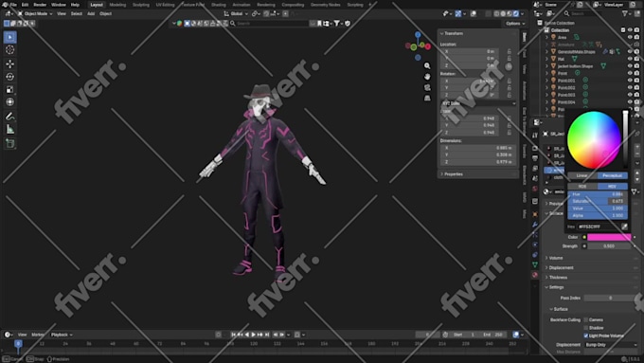Click the outliner filter funnel icon
Viewport: 644px width, 363px height.
coord(625,13)
